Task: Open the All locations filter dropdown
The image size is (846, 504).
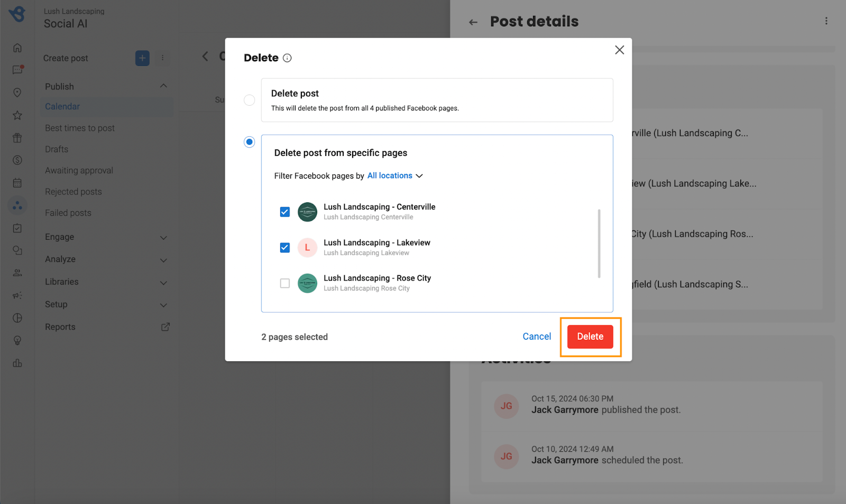Action: click(x=395, y=176)
